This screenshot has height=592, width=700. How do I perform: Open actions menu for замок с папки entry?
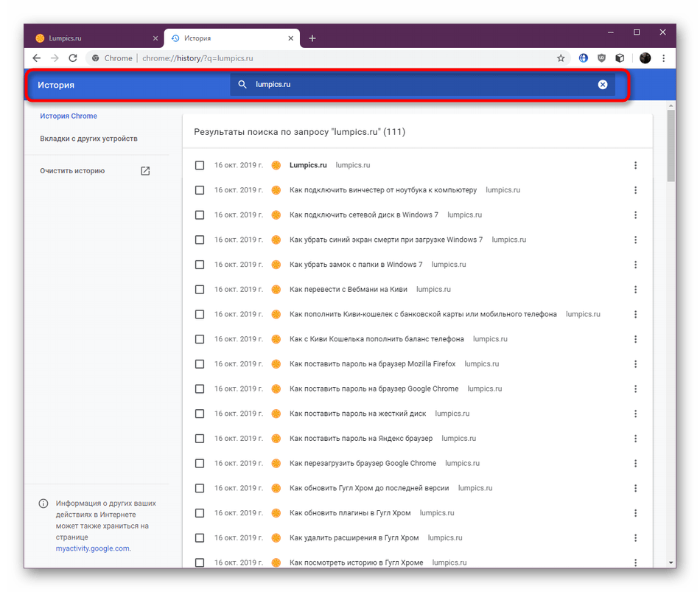point(635,265)
